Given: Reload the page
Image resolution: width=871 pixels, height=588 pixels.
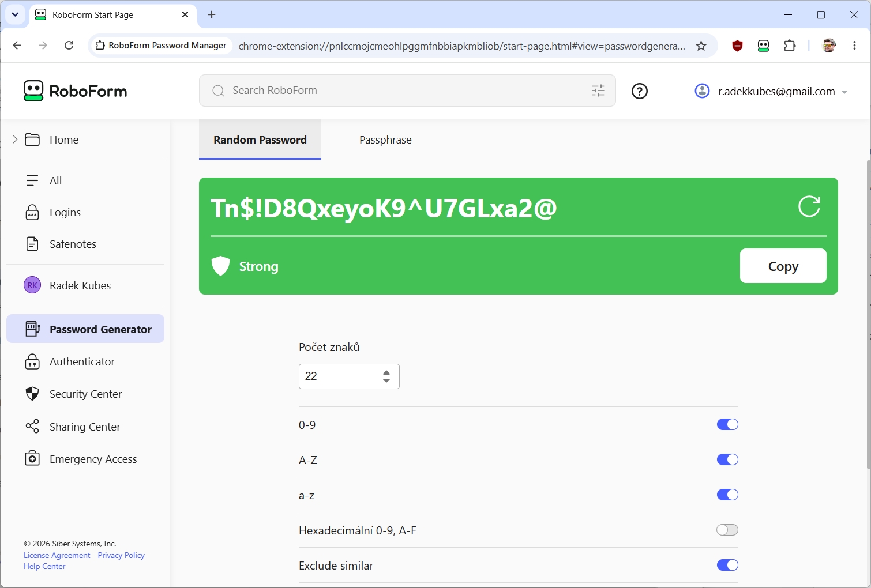Looking at the screenshot, I should tap(69, 46).
